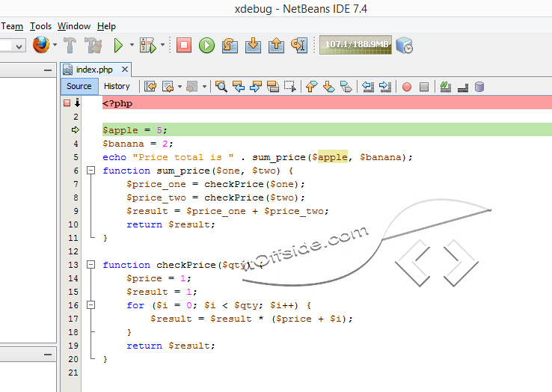Click Shift Line Right icon

[x=385, y=86]
